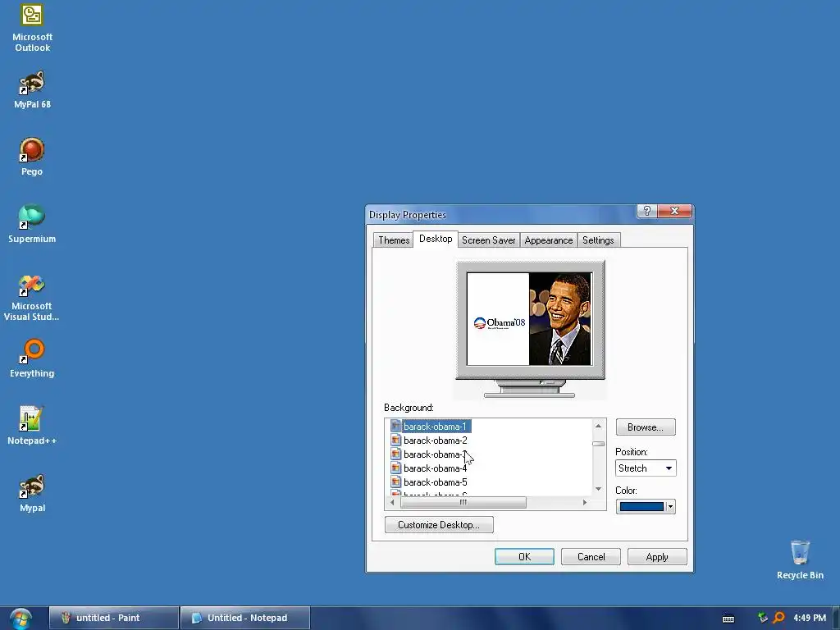This screenshot has width=840, height=630.
Task: Click the barack-obama-4 file icon
Action: point(396,468)
